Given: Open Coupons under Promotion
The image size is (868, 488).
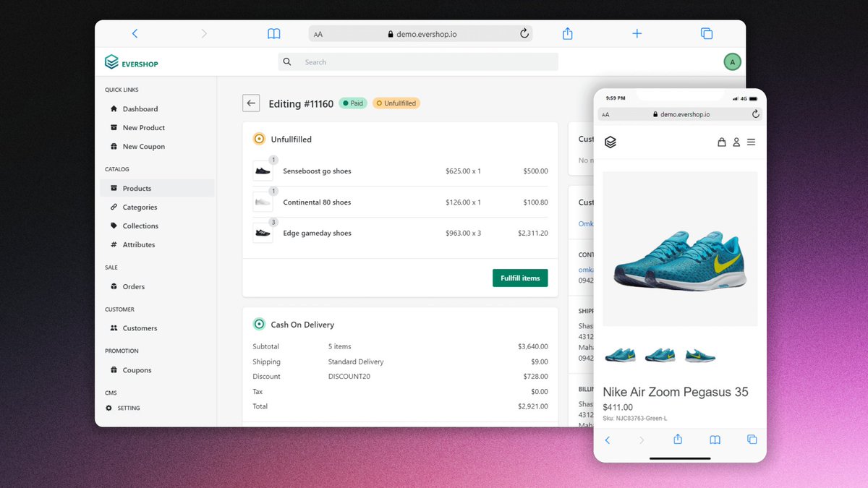Looking at the screenshot, I should pos(137,370).
